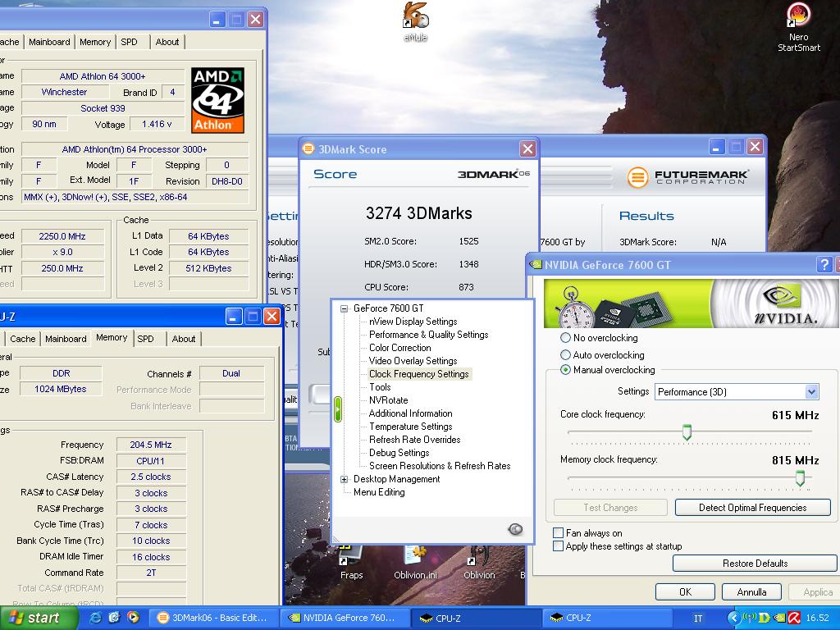Open the About tab in the memory timings CPU-Z window

pos(183,339)
